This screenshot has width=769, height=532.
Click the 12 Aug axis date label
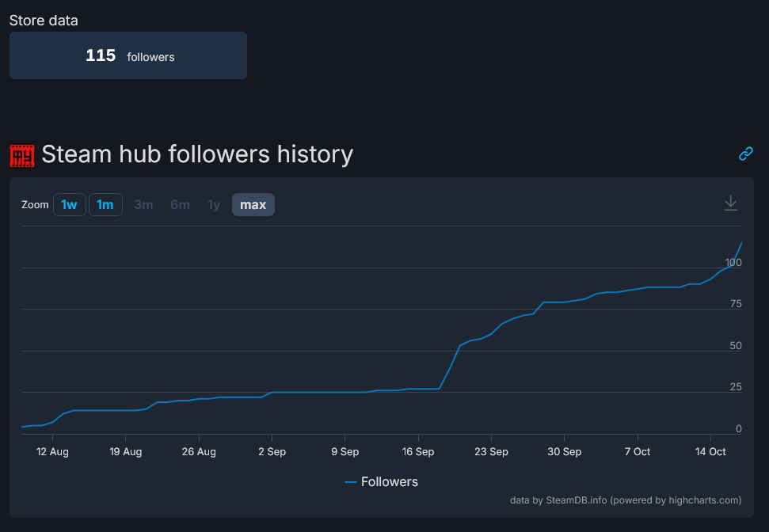(52, 451)
